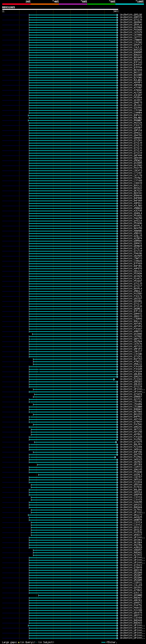Image resolution: width=146 pixels, height=644 pixels.
Task: Click the UniRef100_A7NZ21 hit name
Action: click(x=131, y=362)
